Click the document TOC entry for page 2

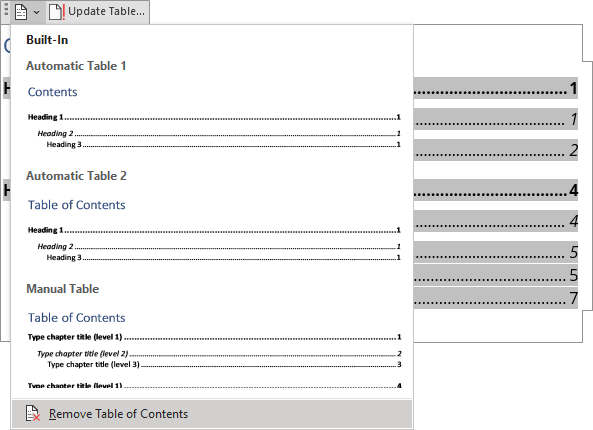click(x=495, y=150)
